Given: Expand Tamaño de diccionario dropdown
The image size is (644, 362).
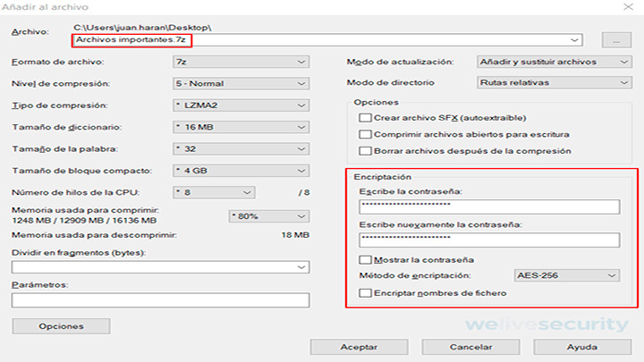Looking at the screenshot, I should click(241, 127).
